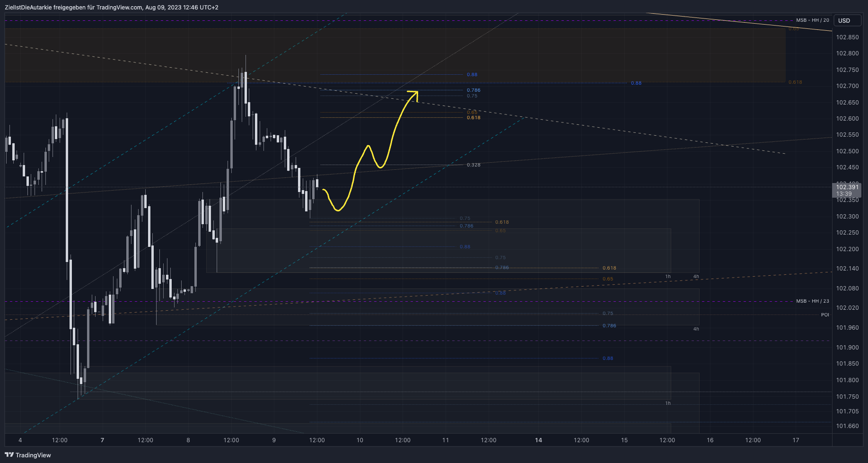
Task: Click date 15 on the time axis
Action: click(624, 440)
